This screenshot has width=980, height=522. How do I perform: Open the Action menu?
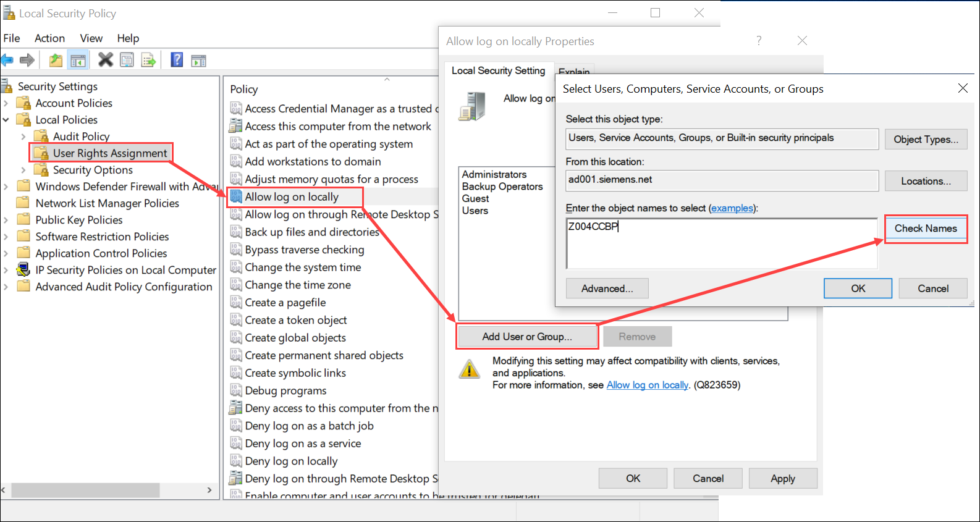[x=49, y=38]
